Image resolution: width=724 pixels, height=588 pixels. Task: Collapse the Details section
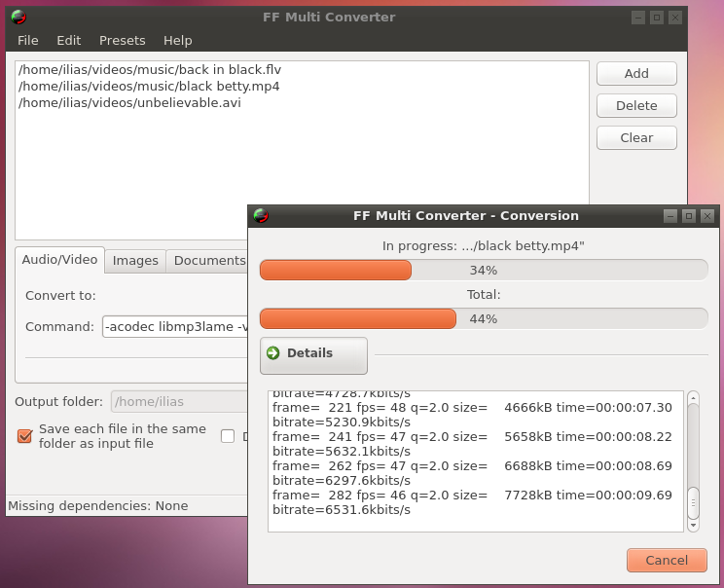(313, 355)
